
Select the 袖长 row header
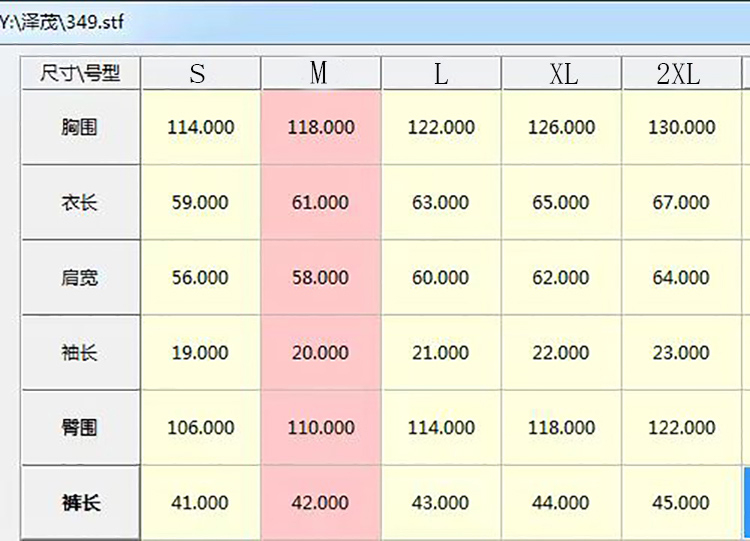[x=80, y=353]
